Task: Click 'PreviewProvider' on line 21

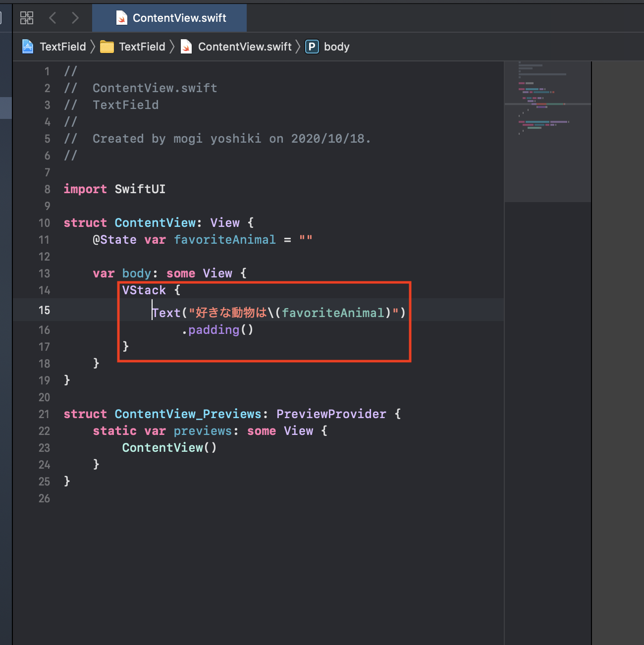Action: click(x=331, y=414)
